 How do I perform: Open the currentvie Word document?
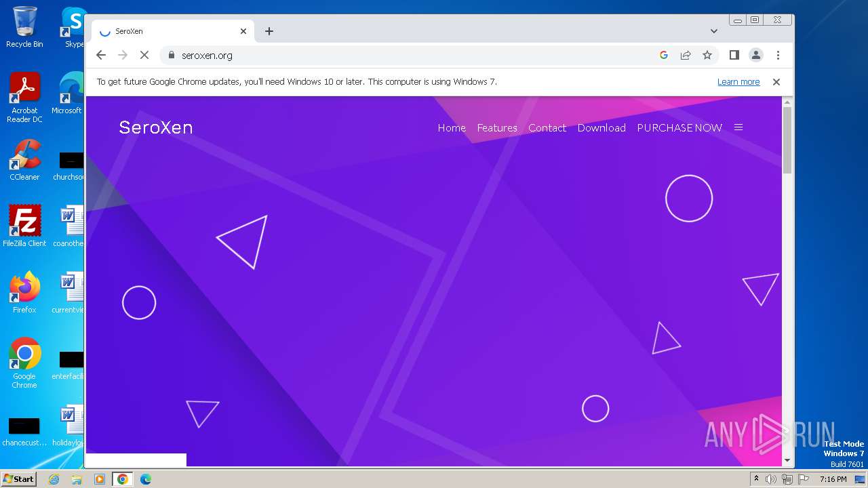tap(68, 293)
